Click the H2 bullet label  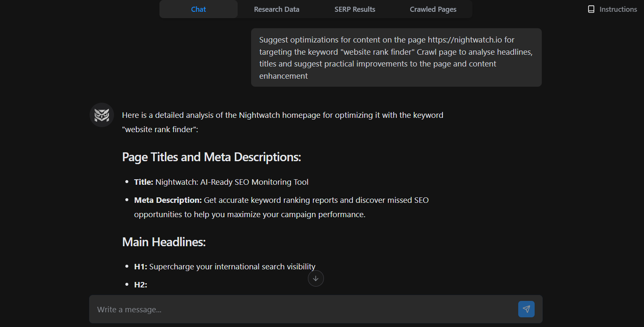(140, 285)
